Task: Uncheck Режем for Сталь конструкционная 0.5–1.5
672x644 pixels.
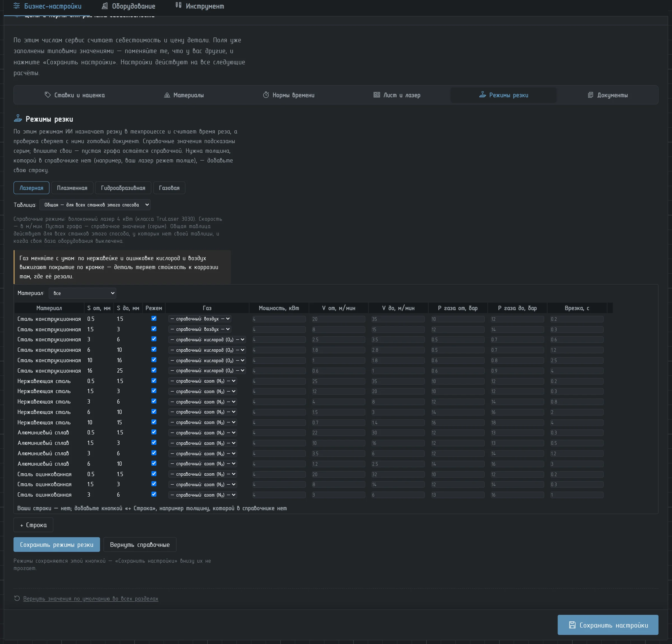Action: [154, 318]
